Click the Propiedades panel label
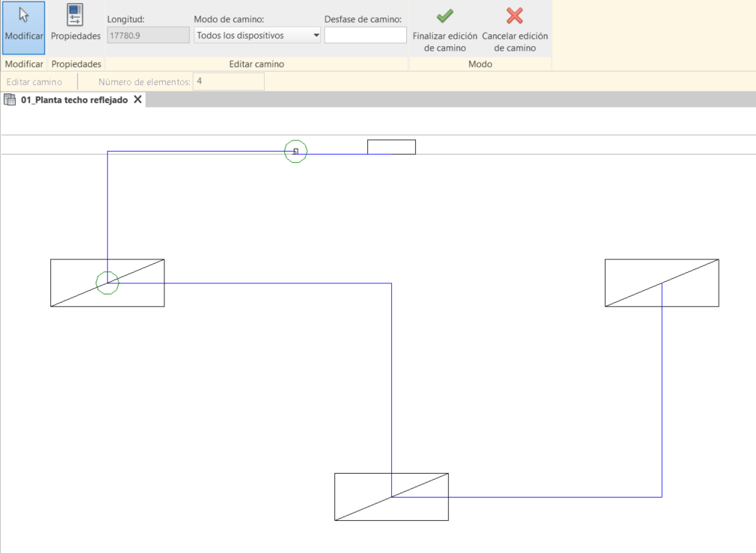The image size is (756, 553). click(x=76, y=64)
